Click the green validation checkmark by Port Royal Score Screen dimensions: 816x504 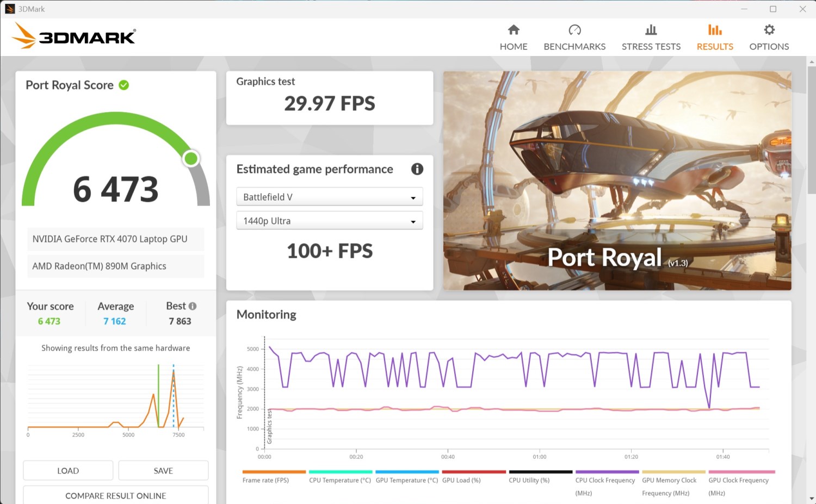(124, 85)
